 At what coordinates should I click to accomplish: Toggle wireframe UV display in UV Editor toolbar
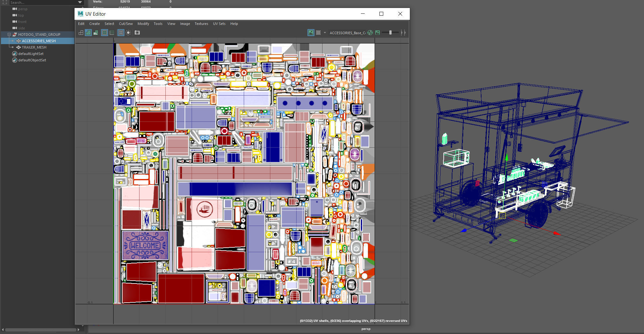[81, 33]
